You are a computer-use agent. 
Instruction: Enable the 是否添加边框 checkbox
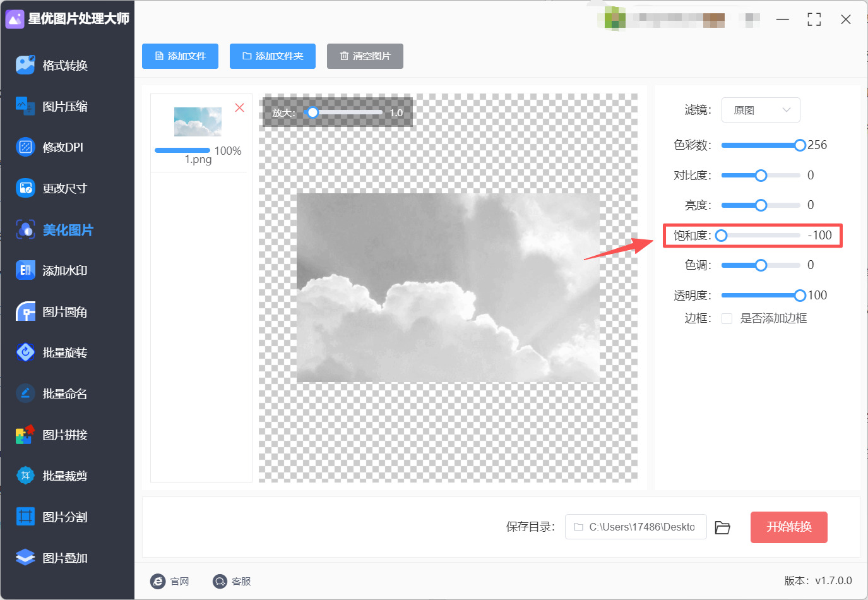coord(727,318)
